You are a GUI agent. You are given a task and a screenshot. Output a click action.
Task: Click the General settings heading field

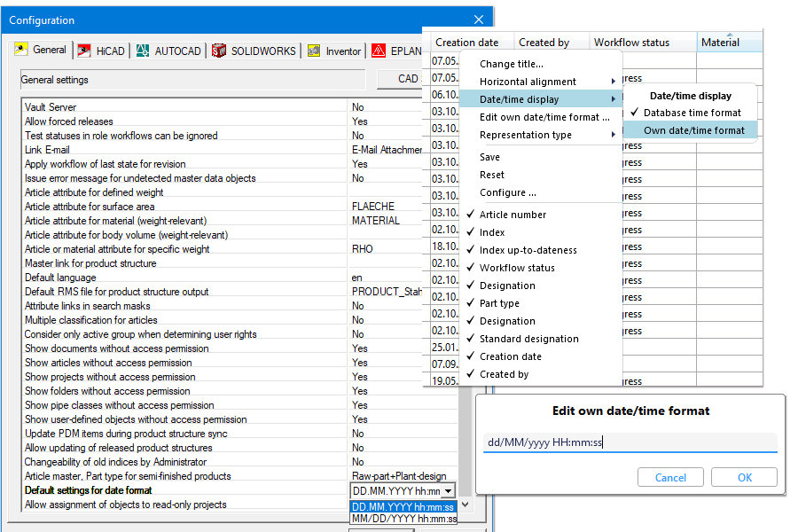tap(192, 80)
